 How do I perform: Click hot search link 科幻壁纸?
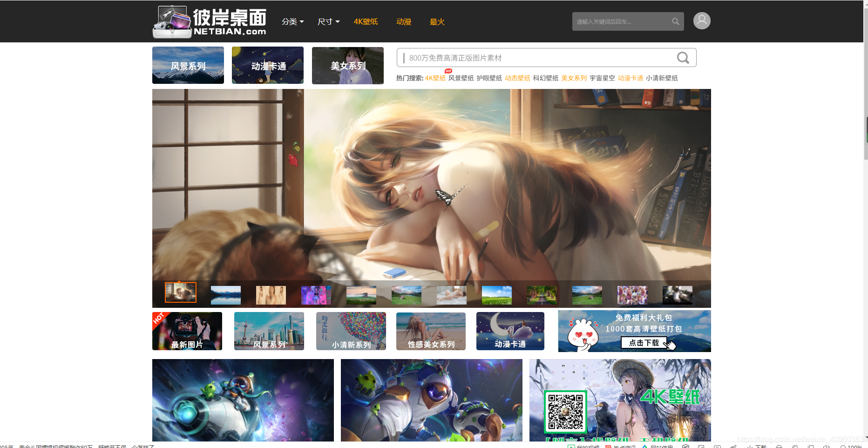(x=546, y=78)
